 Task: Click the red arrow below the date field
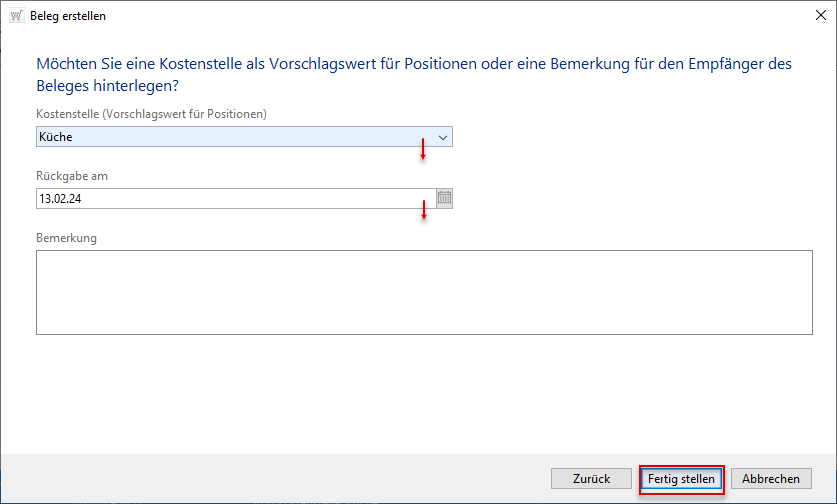pyautogui.click(x=424, y=211)
